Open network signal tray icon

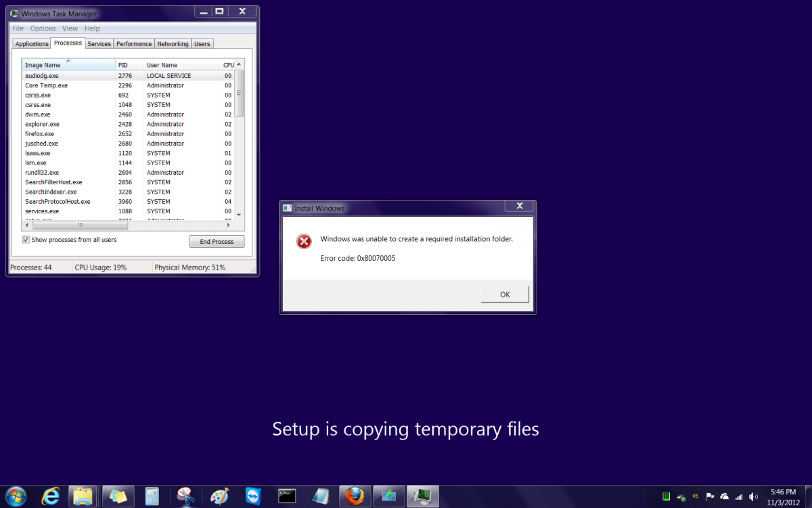739,496
